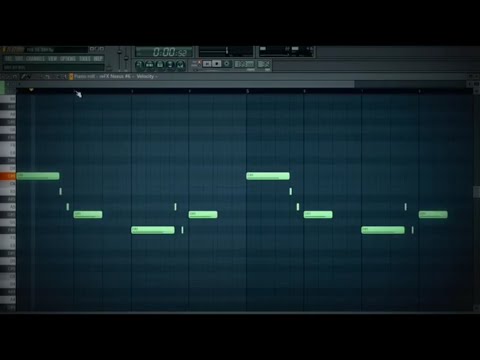Image resolution: width=480 pixels, height=360 pixels.
Task: Click the orange highlighted piano key
Action: click(x=8, y=176)
